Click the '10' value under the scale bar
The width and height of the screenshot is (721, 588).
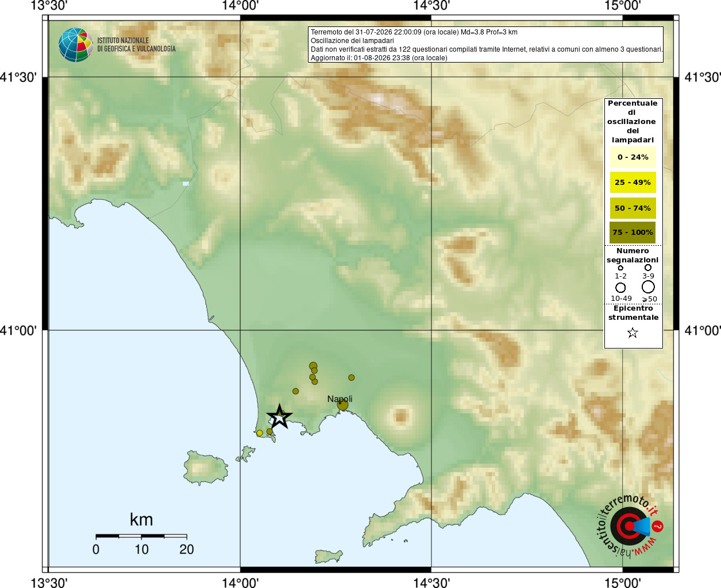tap(141, 550)
